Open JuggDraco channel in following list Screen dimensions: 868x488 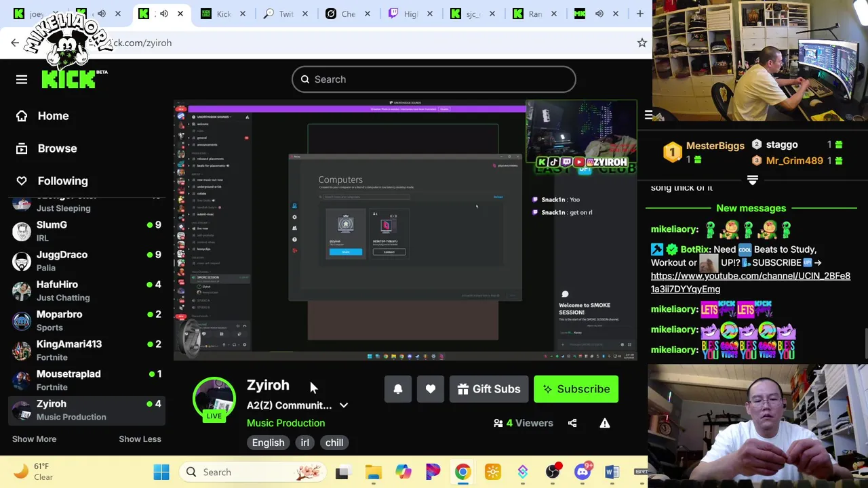[x=87, y=261]
